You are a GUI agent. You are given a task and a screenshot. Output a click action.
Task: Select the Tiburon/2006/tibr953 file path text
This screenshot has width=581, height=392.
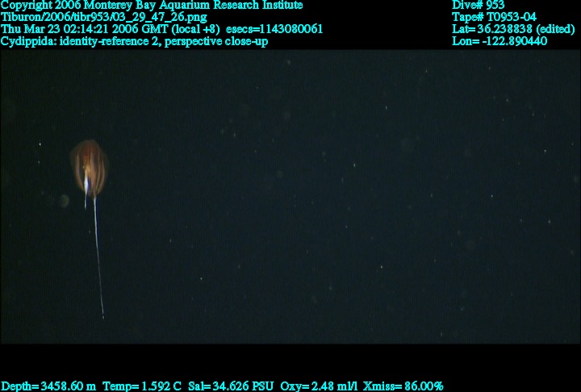click(104, 17)
